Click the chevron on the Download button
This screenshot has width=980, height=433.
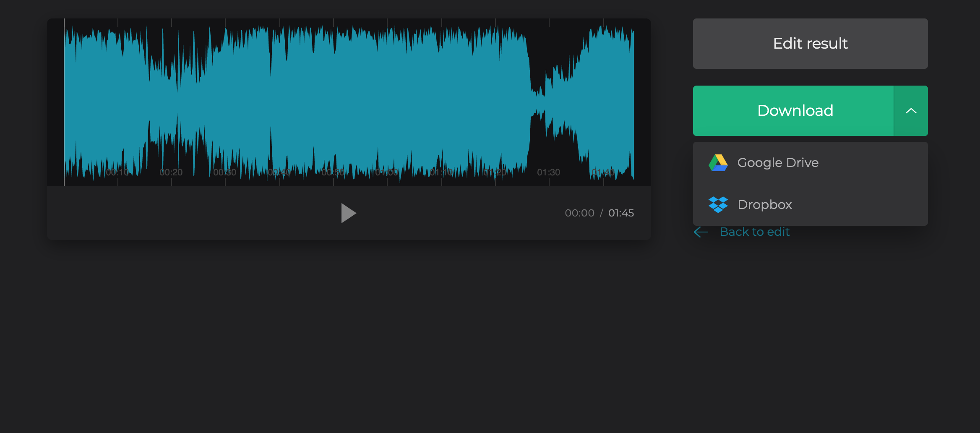pos(911,111)
